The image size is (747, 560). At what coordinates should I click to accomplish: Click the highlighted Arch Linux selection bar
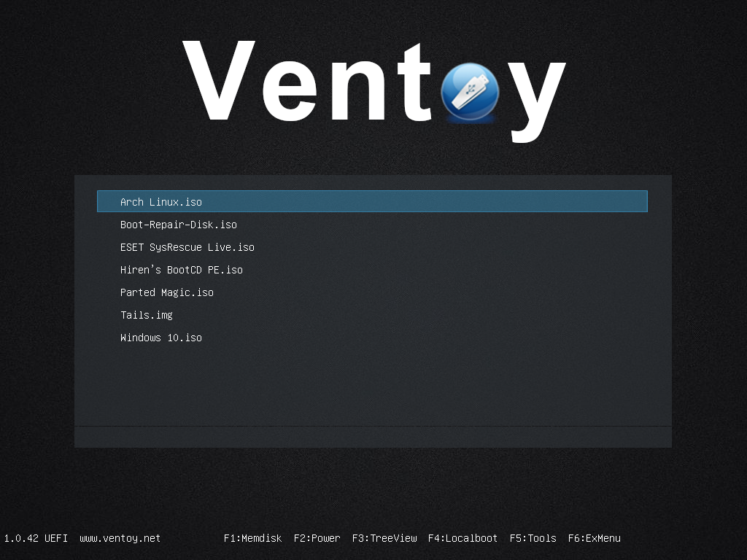tap(371, 201)
